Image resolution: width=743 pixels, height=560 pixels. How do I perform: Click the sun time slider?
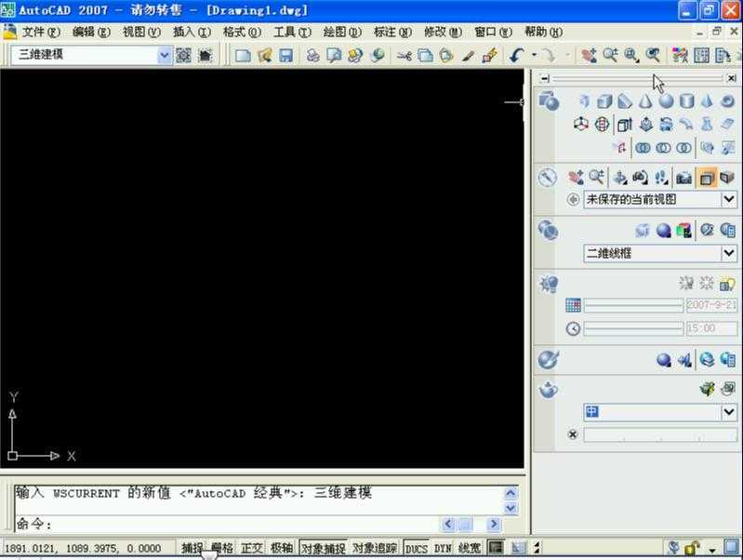(x=633, y=328)
